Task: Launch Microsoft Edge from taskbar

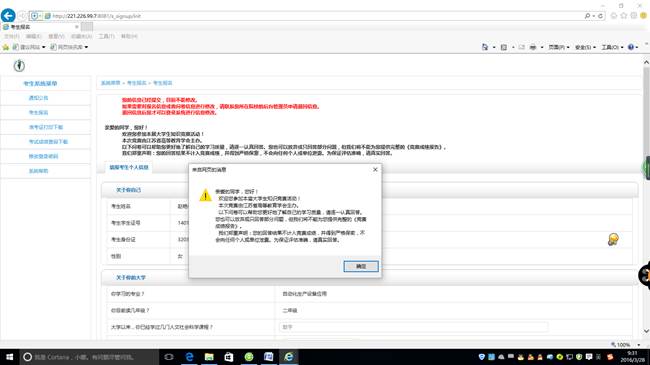Action: coord(189,357)
